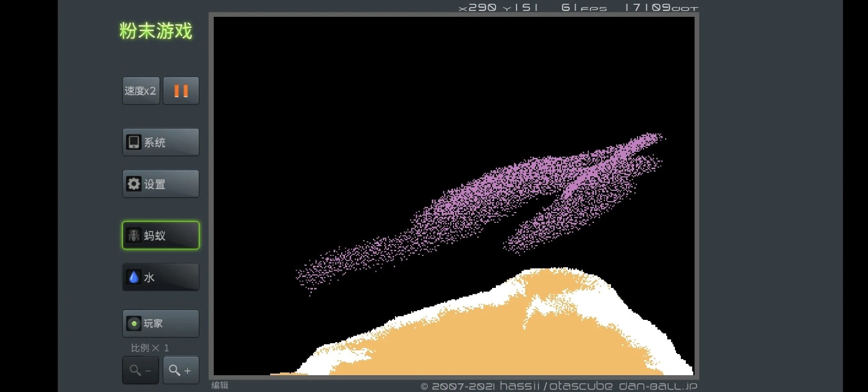This screenshot has width=868, height=392.
Task: Toggle the 速度x2 speed button
Action: (x=141, y=91)
